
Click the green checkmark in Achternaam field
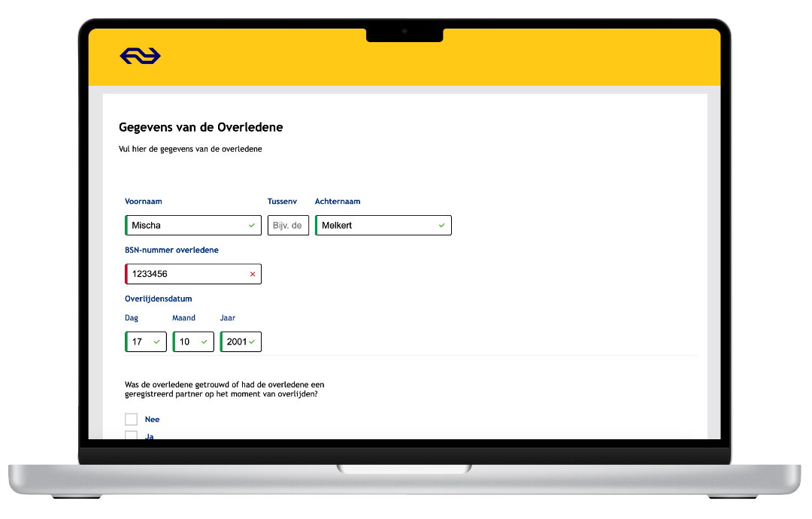pos(442,226)
